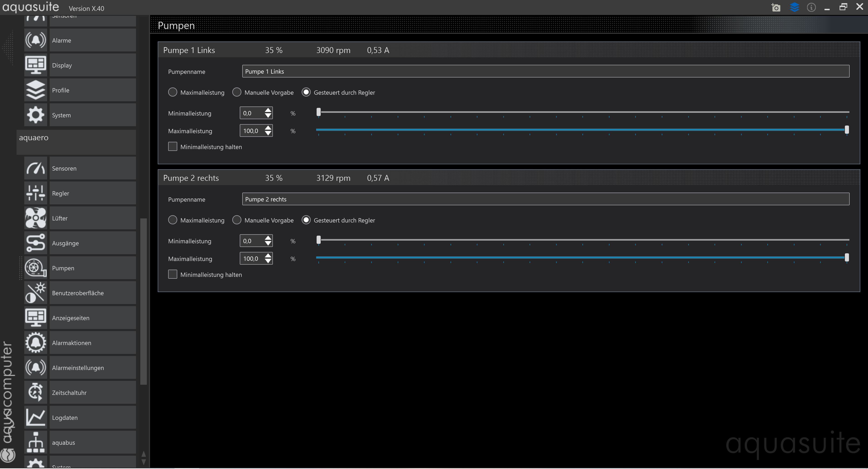Click the Pumpe 2 rechts name field
Image resolution: width=868 pixels, height=469 pixels.
coord(546,199)
